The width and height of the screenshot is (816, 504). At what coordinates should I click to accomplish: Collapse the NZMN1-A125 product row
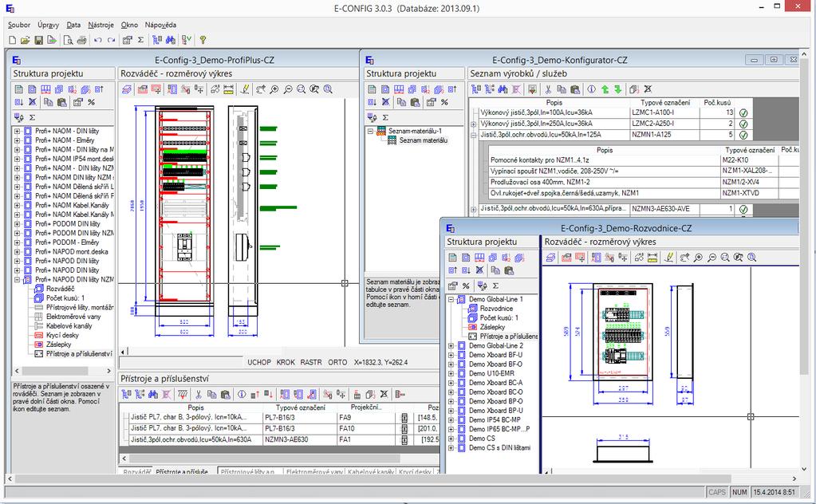pos(474,136)
